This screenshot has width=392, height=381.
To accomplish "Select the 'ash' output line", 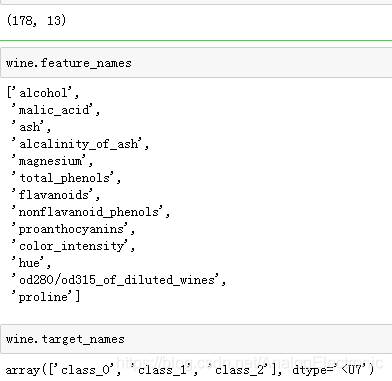I will (31, 127).
